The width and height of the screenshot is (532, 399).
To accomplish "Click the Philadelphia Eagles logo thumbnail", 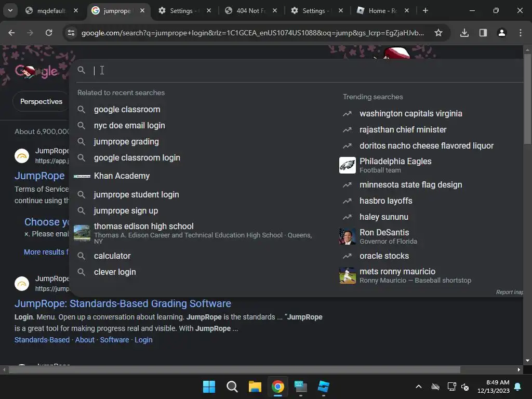I will (x=348, y=165).
